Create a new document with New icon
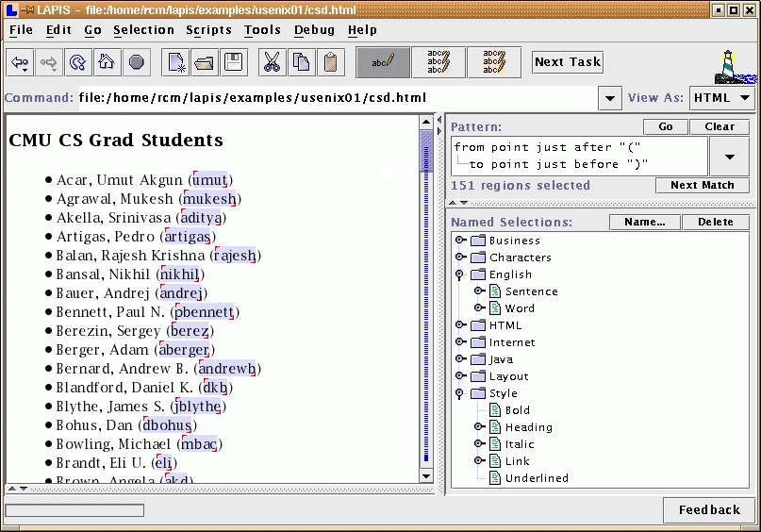Viewport: 761px width, 532px height. click(x=176, y=63)
